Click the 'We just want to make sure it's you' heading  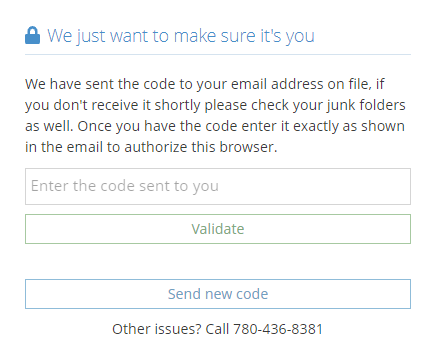pos(181,36)
